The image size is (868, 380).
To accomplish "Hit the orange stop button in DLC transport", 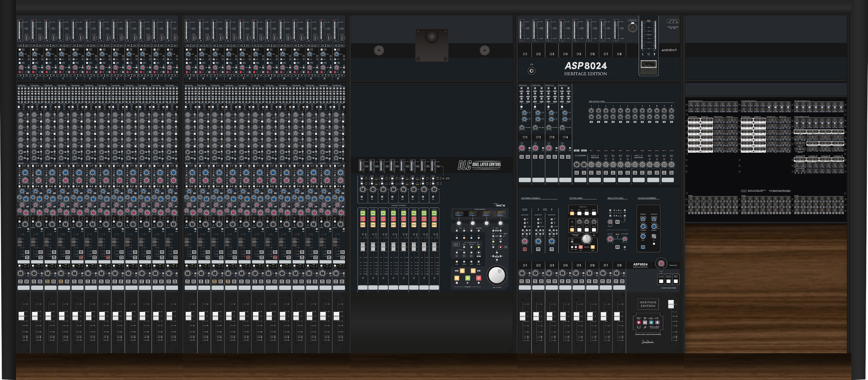I will click(457, 278).
